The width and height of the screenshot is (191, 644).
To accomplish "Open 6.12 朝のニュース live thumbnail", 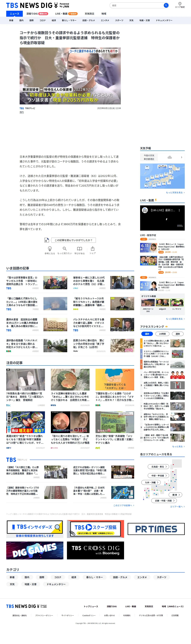I will [149, 286].
